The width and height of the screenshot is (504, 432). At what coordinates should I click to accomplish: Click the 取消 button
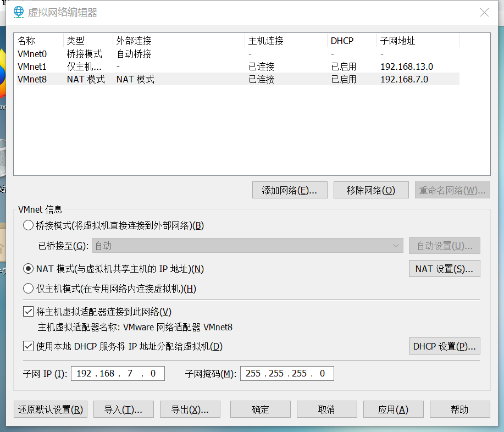point(327,409)
